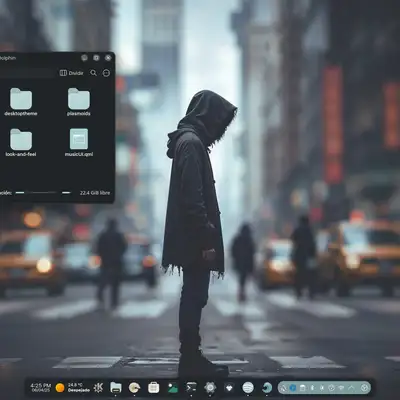This screenshot has height=400, width=400.
Task: Open the search magnifier in Dolphin toolbar
Action: point(93,73)
